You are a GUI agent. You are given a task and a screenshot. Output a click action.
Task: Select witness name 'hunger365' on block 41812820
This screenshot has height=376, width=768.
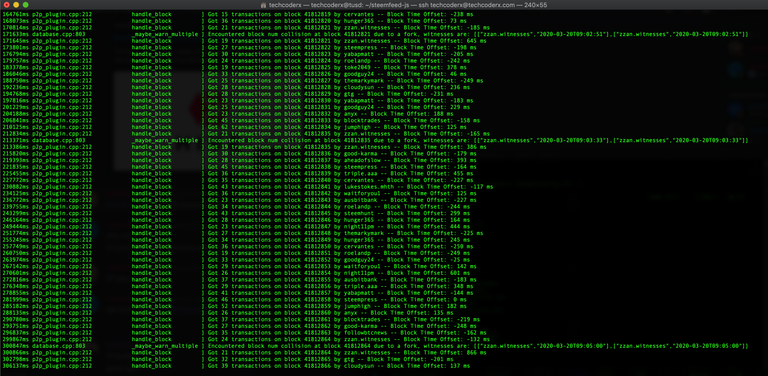click(359, 22)
